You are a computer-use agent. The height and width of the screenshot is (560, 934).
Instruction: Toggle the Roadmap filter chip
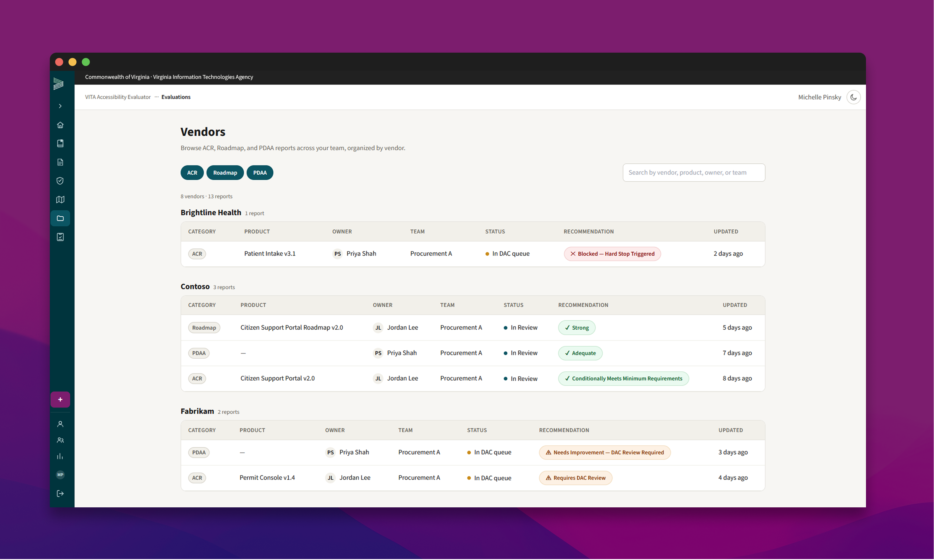point(225,172)
